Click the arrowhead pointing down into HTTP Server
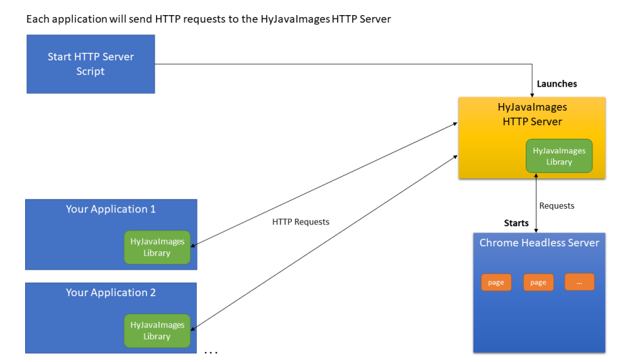 531,94
